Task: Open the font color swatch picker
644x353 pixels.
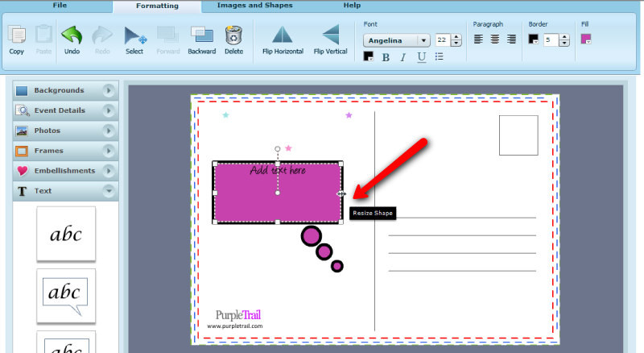Action: click(x=369, y=56)
